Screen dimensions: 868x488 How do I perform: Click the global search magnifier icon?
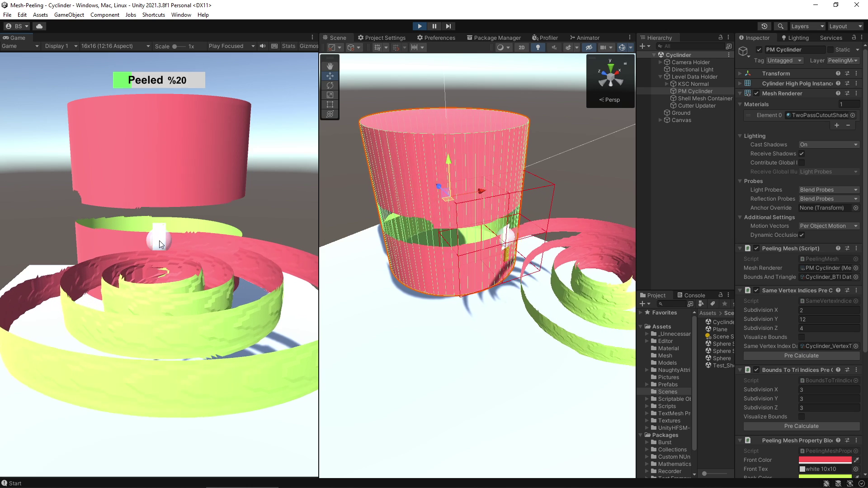(x=780, y=26)
